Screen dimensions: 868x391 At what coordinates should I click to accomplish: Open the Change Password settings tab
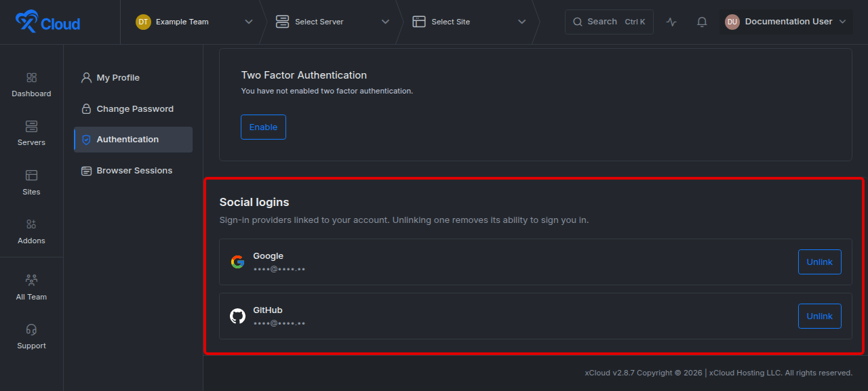(x=133, y=108)
